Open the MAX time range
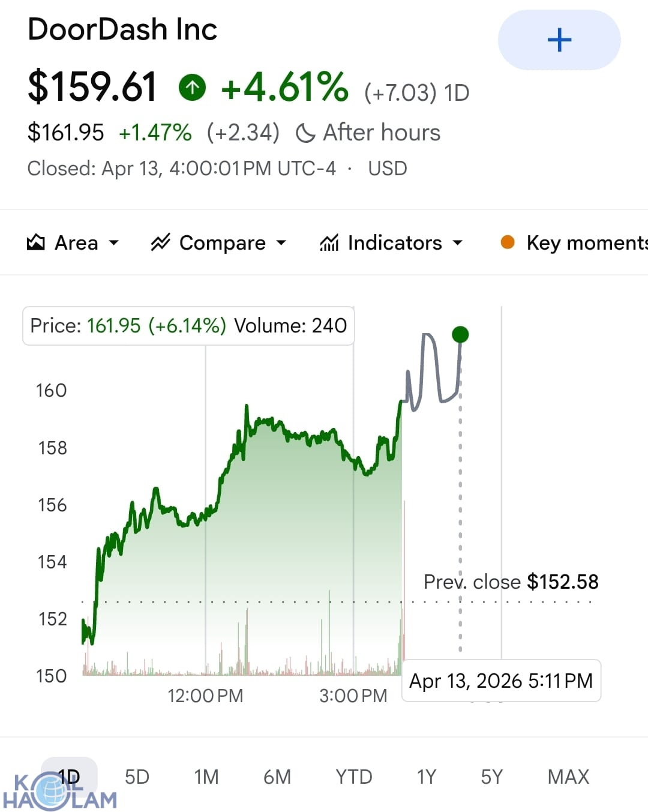 coord(568,777)
